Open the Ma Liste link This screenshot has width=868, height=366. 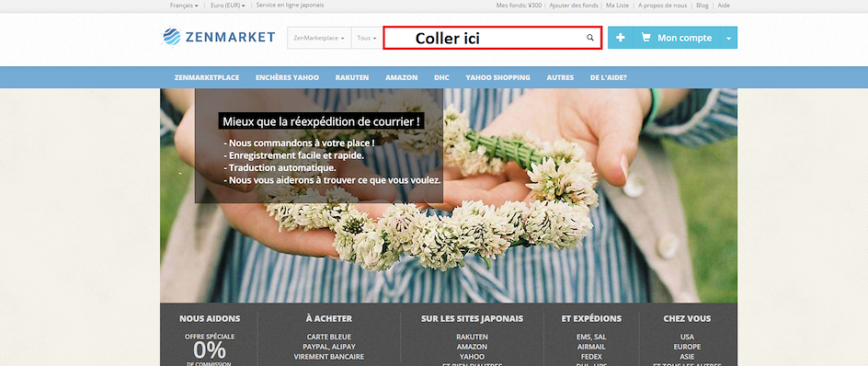tap(618, 6)
